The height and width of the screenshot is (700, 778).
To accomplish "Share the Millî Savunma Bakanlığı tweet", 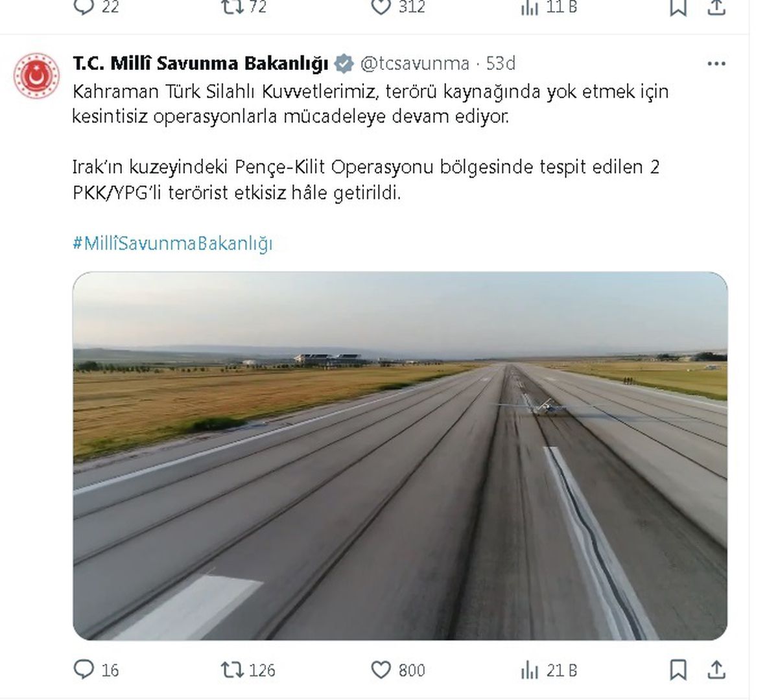I will pos(716,669).
